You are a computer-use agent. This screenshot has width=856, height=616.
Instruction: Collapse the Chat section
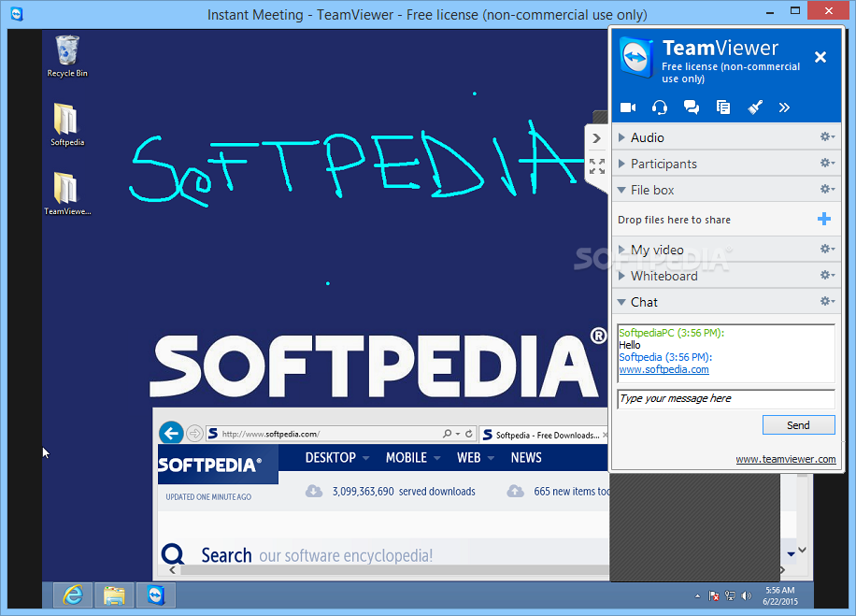click(x=621, y=302)
